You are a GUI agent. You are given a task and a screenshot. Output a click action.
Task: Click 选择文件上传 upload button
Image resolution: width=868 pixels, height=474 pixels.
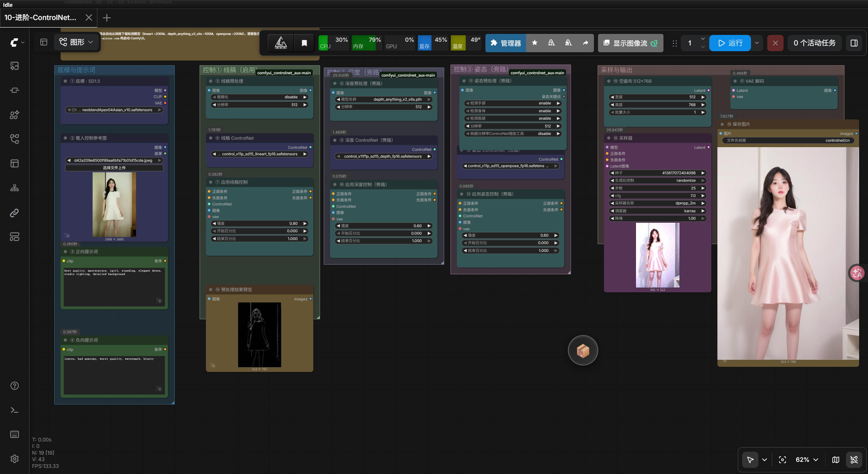(x=114, y=168)
